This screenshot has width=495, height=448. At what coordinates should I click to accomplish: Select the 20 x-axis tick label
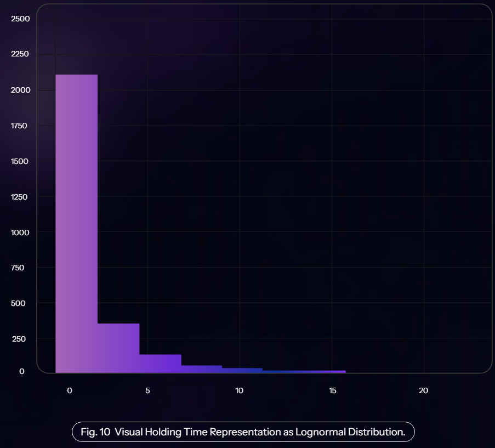[423, 390]
